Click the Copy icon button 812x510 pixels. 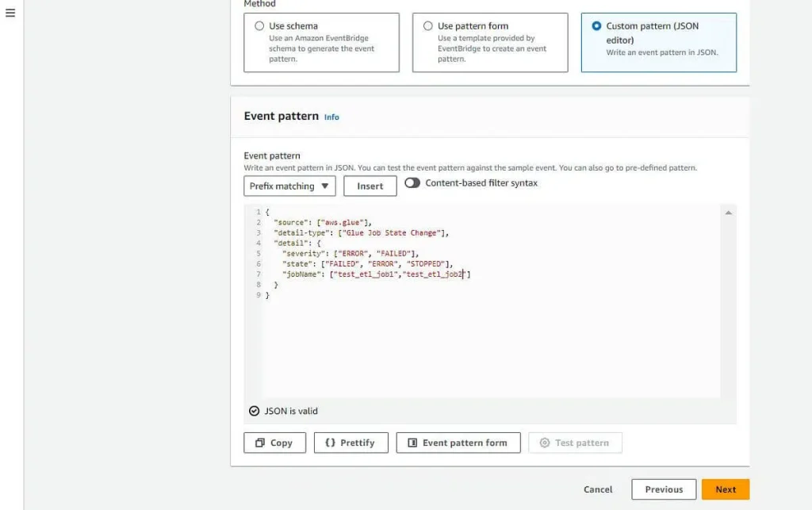(x=260, y=443)
